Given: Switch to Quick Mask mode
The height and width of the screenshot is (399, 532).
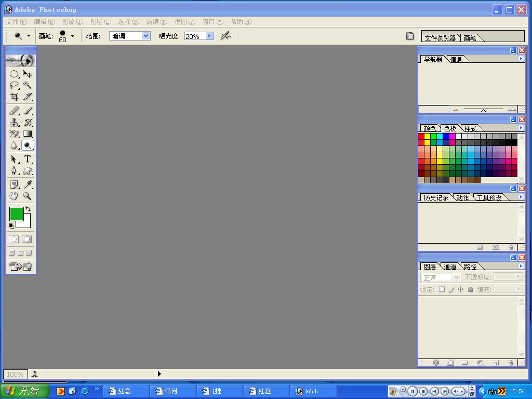Looking at the screenshot, I should click(x=27, y=239).
